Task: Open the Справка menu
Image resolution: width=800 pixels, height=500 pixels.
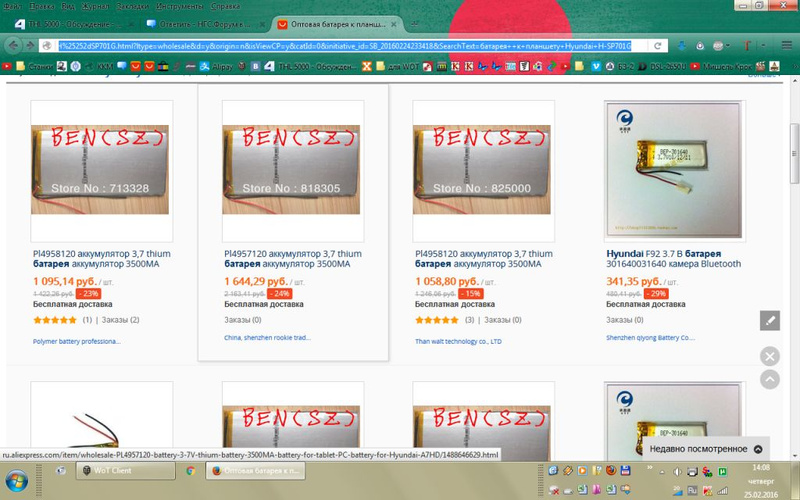Action: [224, 6]
